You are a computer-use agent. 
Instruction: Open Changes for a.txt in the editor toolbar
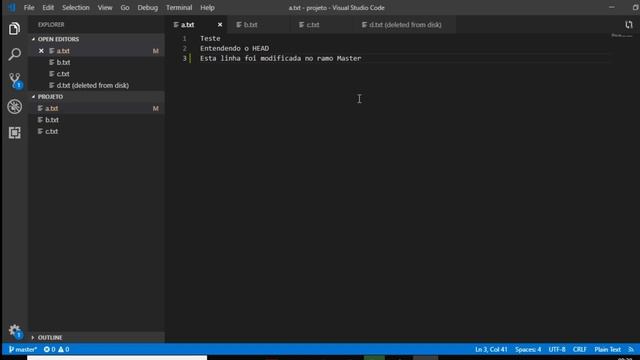629,25
